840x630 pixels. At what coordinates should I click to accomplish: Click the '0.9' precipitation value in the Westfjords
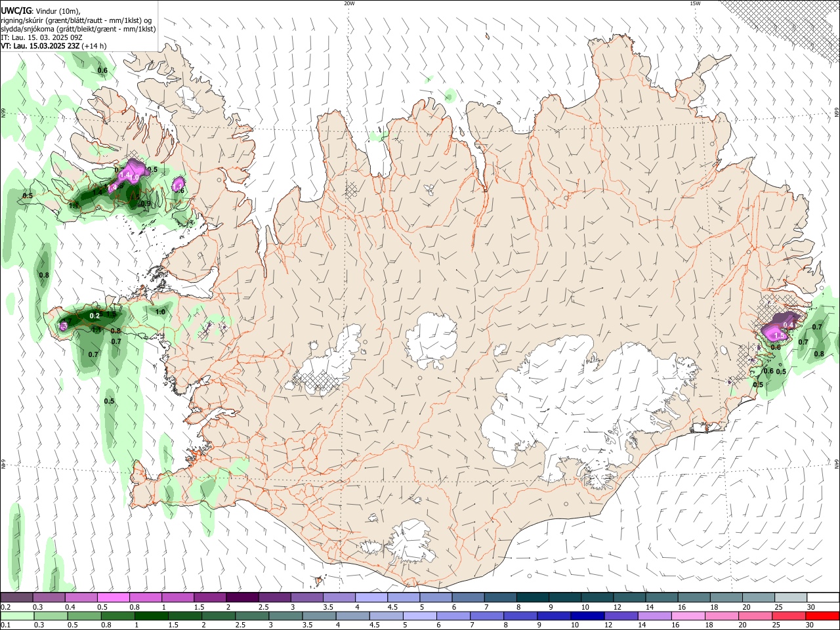pyautogui.click(x=146, y=203)
